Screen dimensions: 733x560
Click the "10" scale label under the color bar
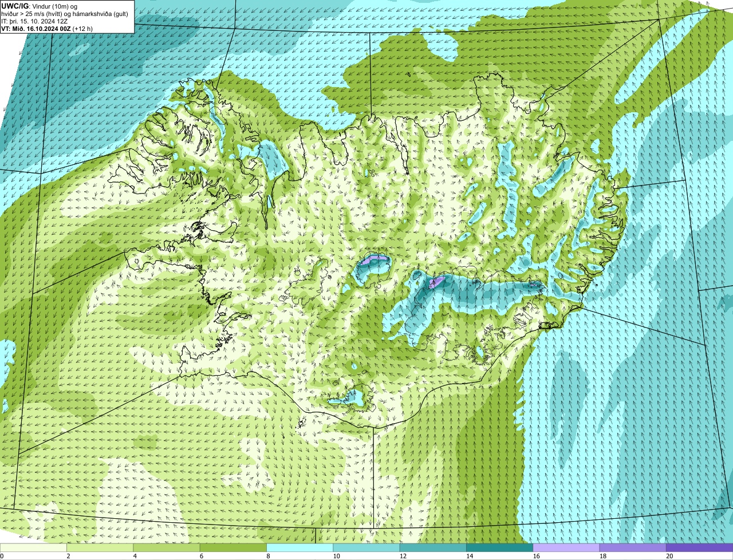pos(336,556)
